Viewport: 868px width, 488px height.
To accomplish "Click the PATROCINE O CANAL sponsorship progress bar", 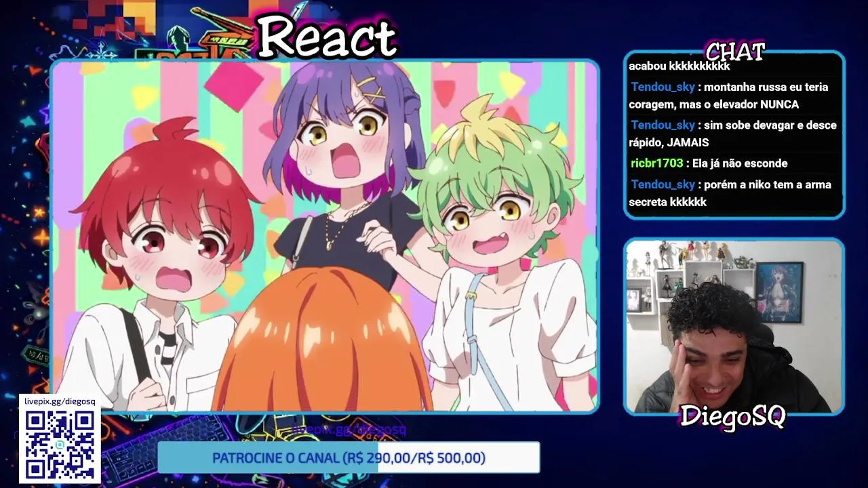I will coord(349,458).
